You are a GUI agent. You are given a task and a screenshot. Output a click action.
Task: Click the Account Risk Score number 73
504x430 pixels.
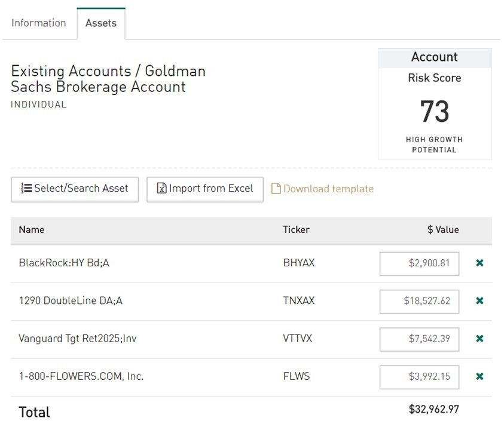click(x=435, y=111)
